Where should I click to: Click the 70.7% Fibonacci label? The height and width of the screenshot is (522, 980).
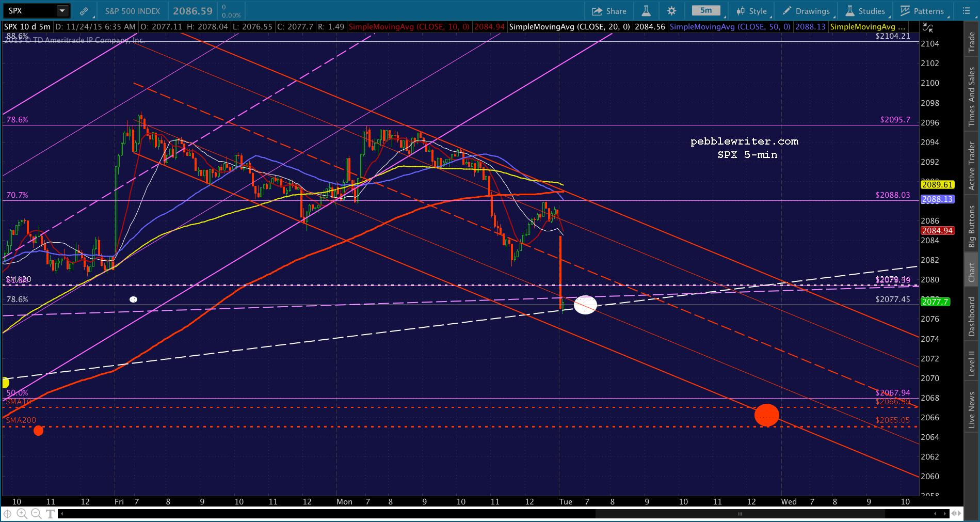[x=17, y=195]
